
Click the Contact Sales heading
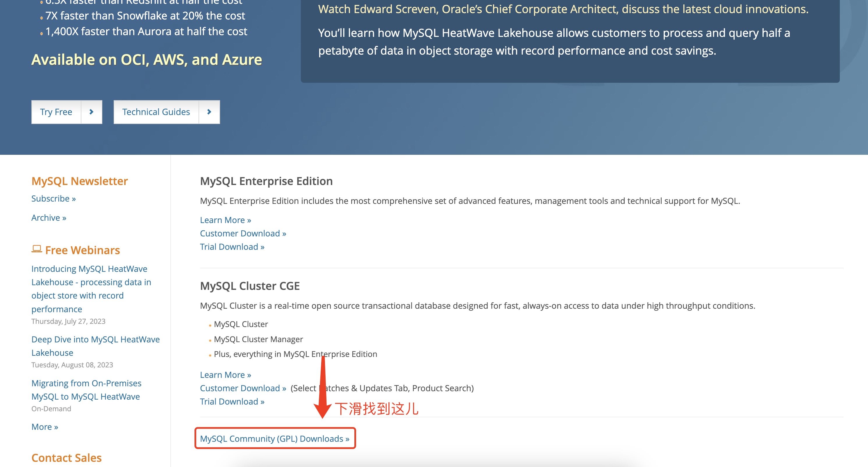point(66,458)
